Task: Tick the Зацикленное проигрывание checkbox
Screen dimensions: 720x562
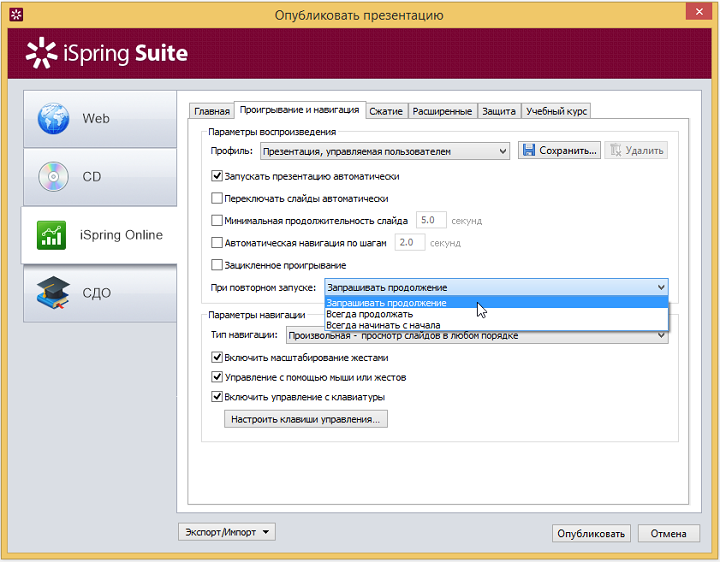Action: point(217,265)
